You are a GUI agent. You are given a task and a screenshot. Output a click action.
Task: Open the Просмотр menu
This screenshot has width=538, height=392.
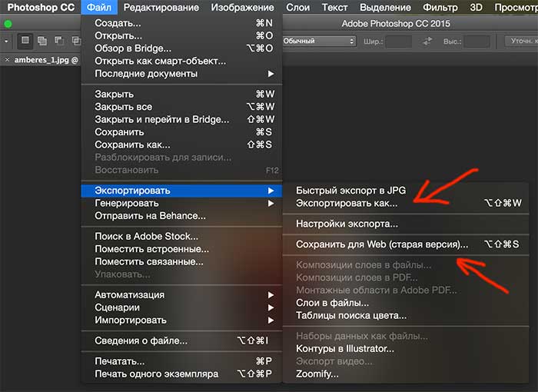(516, 7)
